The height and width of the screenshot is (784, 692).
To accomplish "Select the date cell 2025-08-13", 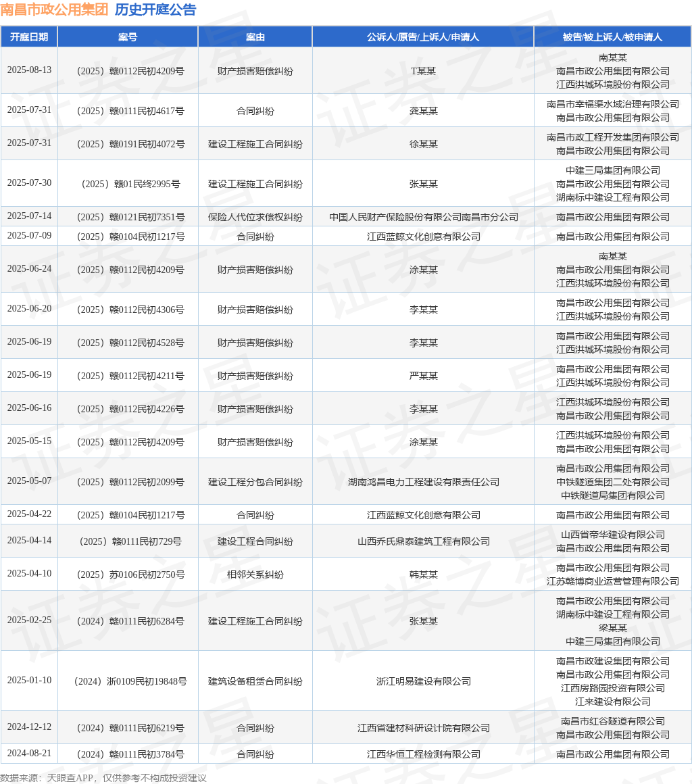I will point(30,70).
